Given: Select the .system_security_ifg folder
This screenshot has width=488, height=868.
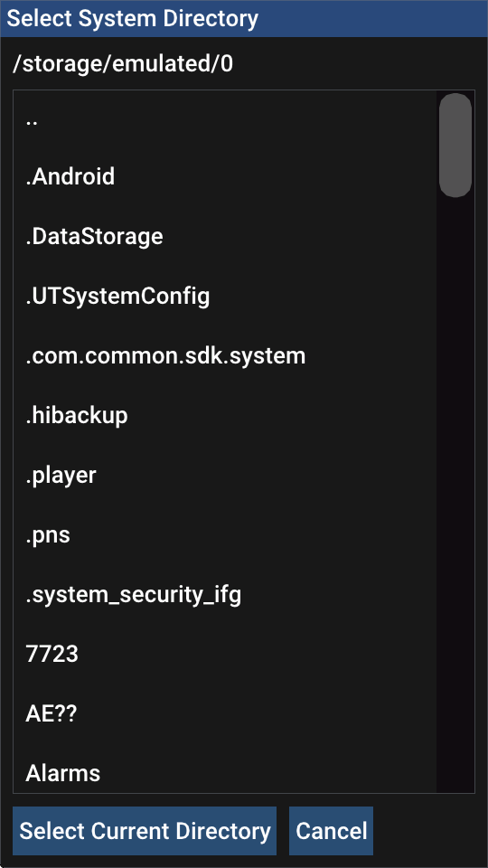Looking at the screenshot, I should (x=225, y=595).
